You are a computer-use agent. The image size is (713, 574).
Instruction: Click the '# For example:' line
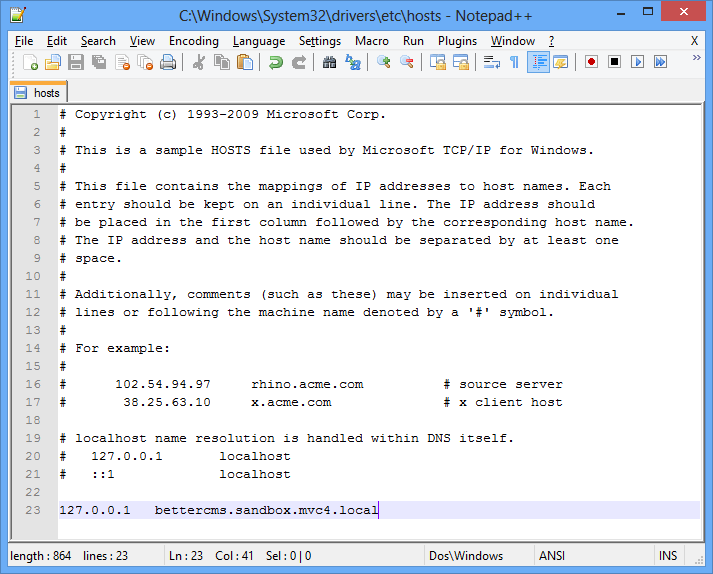(x=115, y=348)
